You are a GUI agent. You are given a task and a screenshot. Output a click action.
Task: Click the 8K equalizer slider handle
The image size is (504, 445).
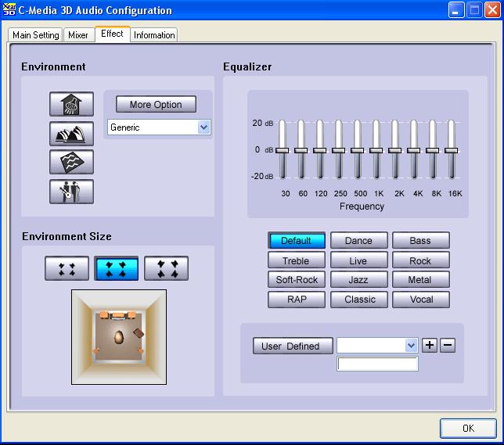[x=433, y=150]
